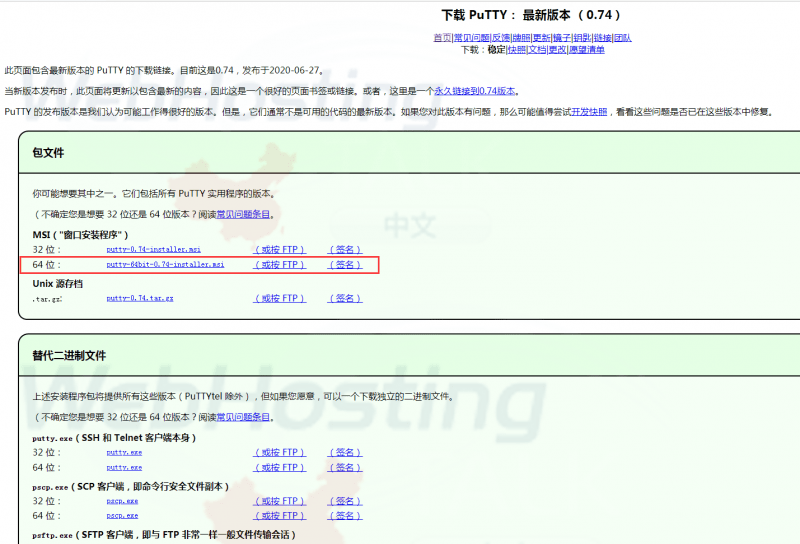Open 或按 FTP link for 64-bit MSI

280,264
